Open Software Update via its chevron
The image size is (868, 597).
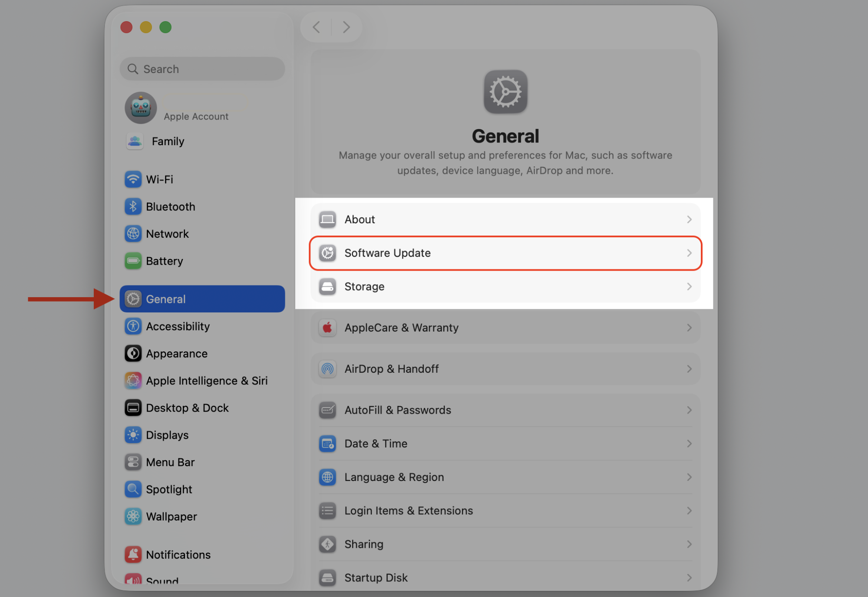[x=689, y=253]
